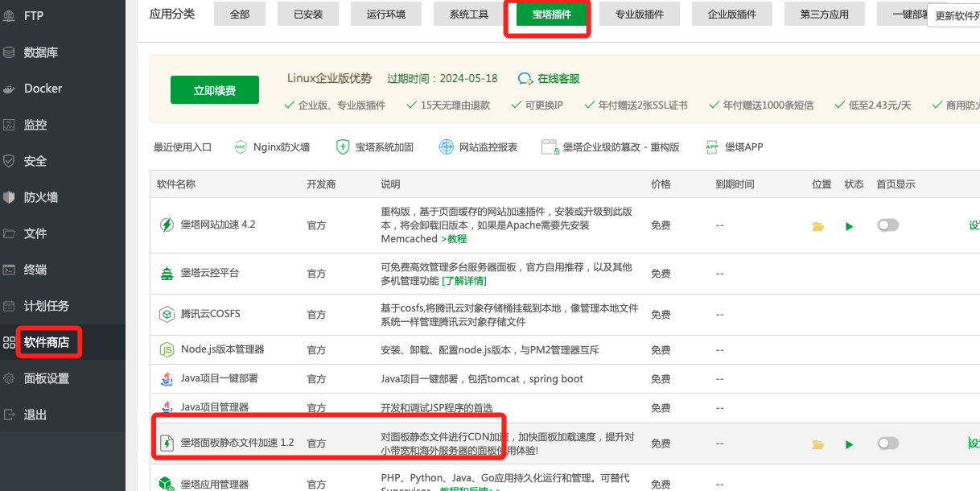Screen dimensions: 980x491
Task: Click the Node.js版本管理器 plugin icon
Action: 167,349
